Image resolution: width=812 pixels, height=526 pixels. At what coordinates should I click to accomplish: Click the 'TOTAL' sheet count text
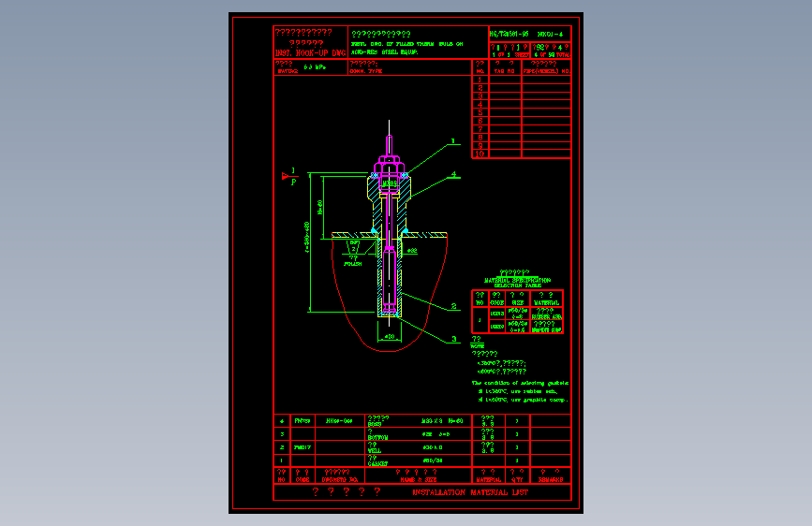tap(563, 55)
